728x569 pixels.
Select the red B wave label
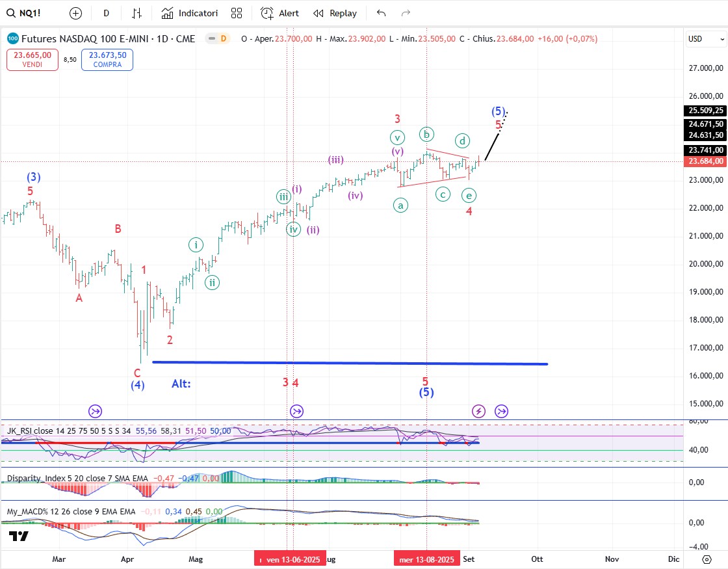click(118, 228)
